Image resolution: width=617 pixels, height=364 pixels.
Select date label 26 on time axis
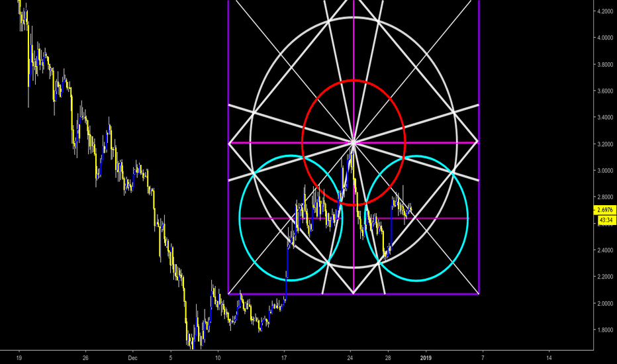click(x=86, y=357)
